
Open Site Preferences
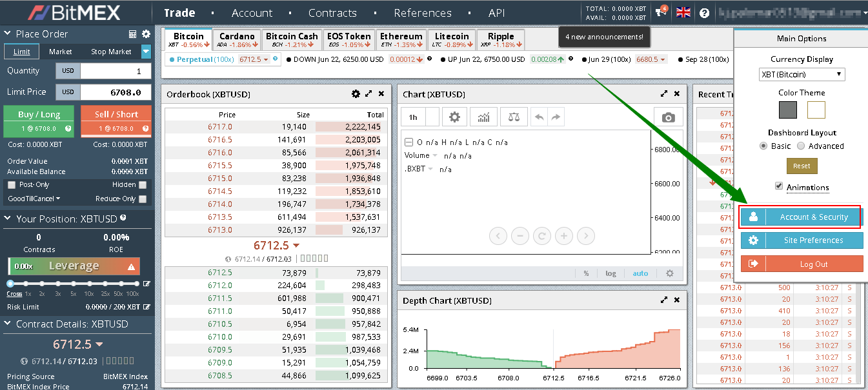click(x=802, y=240)
